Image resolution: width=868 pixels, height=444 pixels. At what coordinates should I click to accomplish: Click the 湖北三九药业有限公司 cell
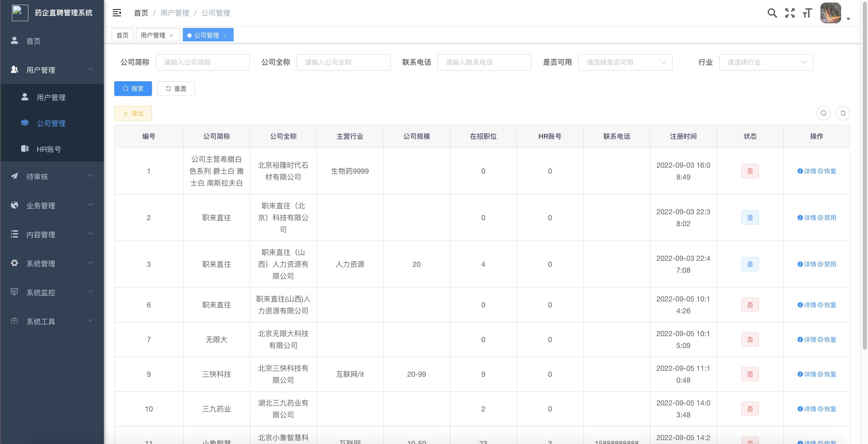point(283,409)
